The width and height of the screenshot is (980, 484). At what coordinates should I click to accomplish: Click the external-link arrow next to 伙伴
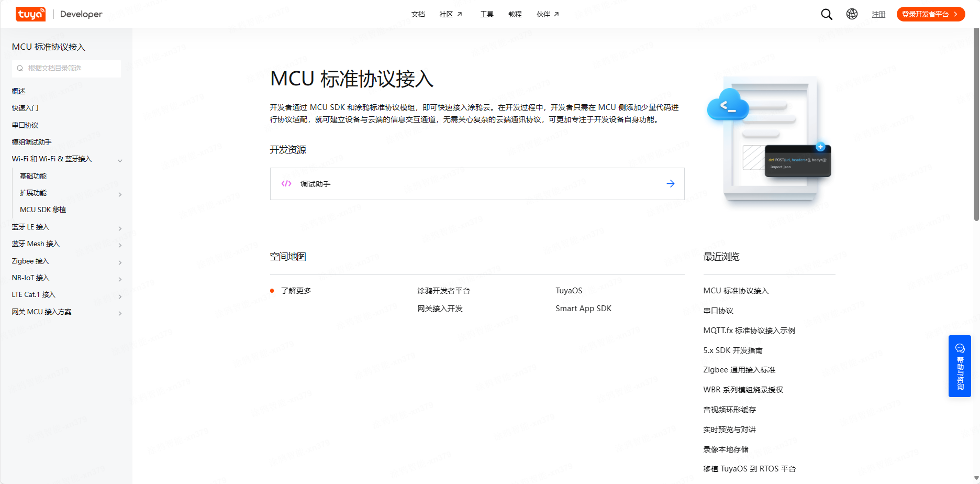tap(556, 14)
